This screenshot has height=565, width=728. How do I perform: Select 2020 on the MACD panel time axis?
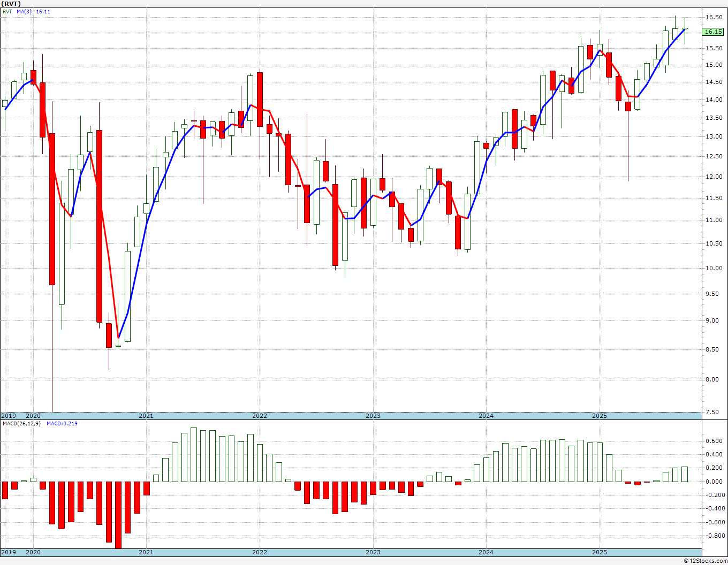coord(33,552)
